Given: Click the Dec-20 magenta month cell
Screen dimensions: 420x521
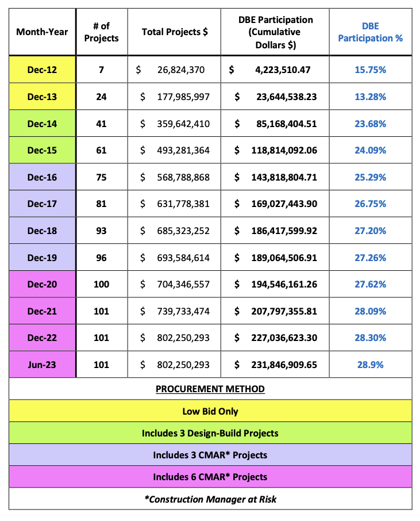Looking at the screenshot, I should [42, 284].
